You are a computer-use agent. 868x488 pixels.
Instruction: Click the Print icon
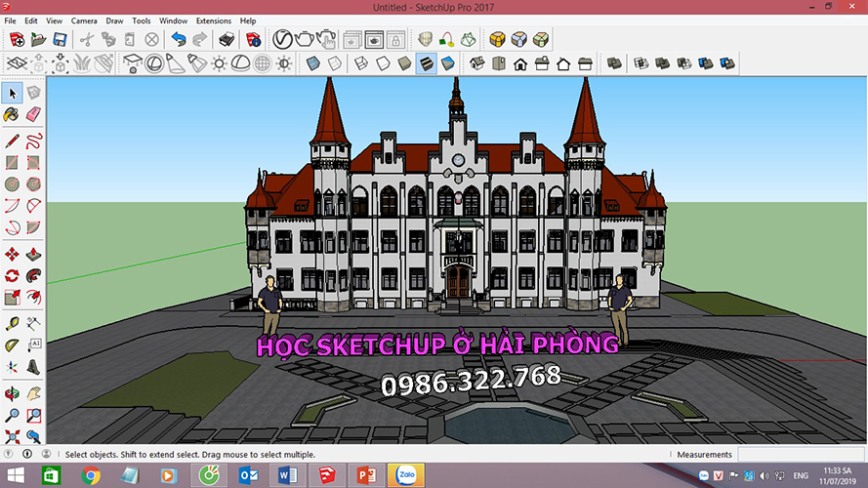(227, 39)
